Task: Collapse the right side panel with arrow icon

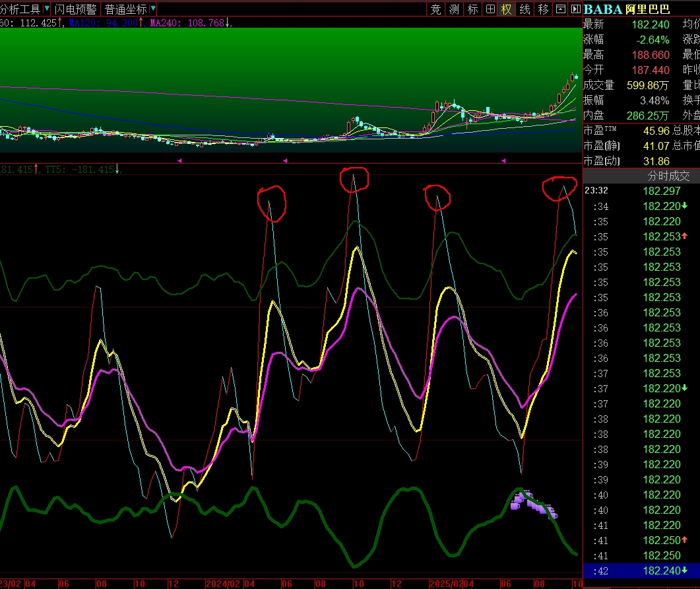Action: pos(575,9)
